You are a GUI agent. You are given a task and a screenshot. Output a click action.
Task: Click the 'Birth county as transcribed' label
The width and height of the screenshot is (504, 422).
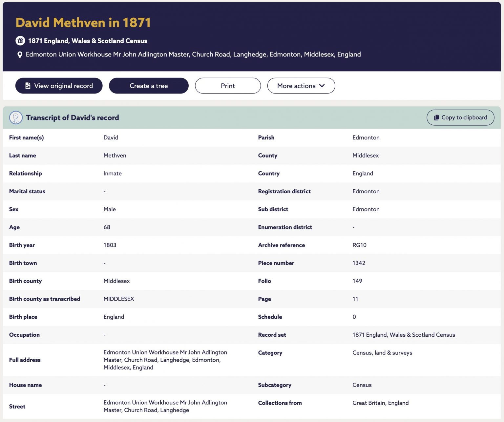(x=45, y=299)
